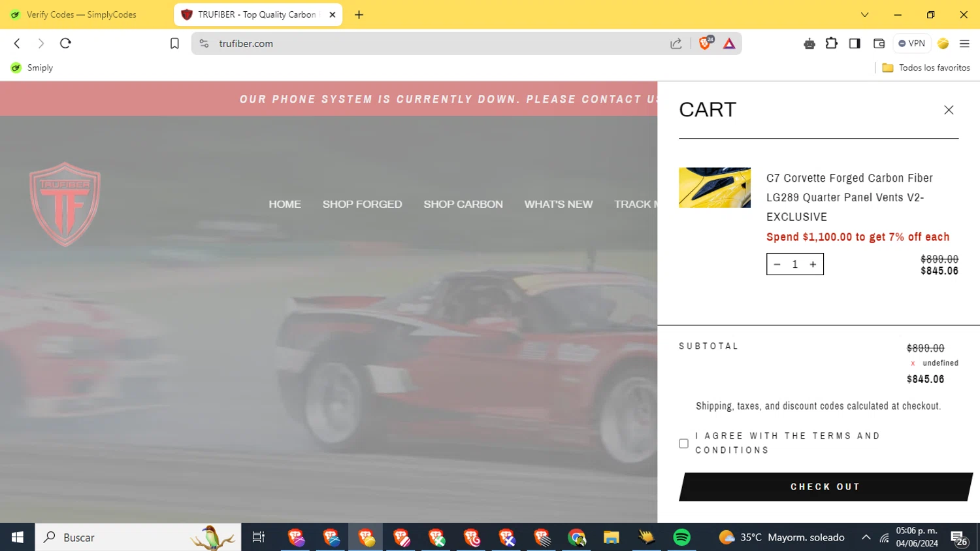
Task: View site information icon in address bar
Action: 204,44
